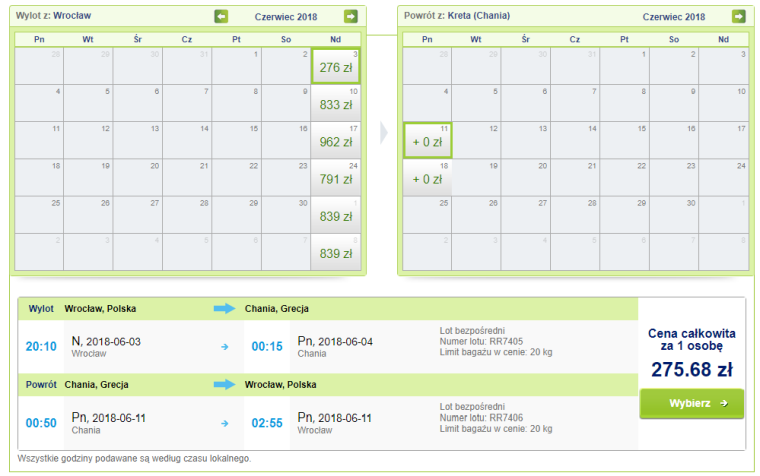The width and height of the screenshot is (760, 476).
Task: Select June 11 return date
Action: [x=427, y=141]
